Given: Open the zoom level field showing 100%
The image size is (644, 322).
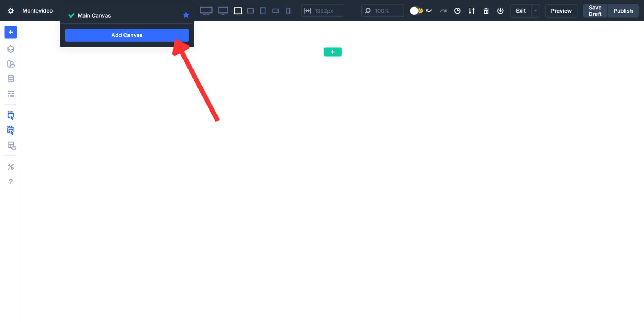Looking at the screenshot, I should pyautogui.click(x=382, y=11).
